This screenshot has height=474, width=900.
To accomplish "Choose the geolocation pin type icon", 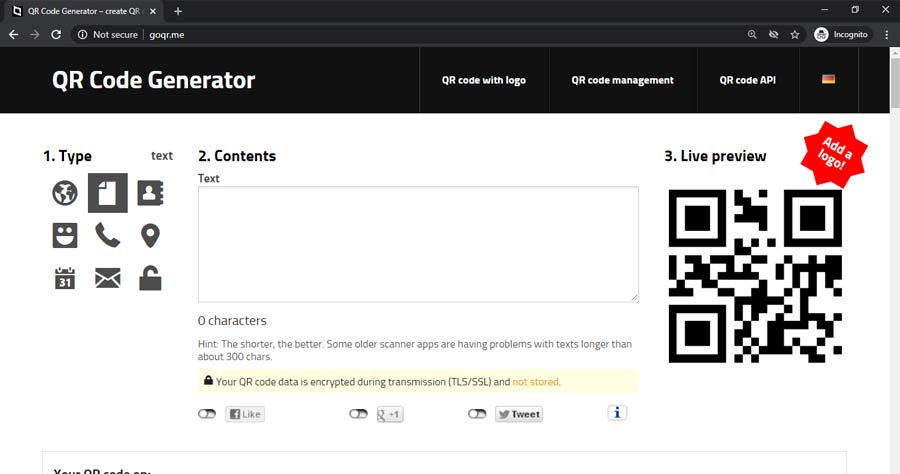I will click(x=150, y=236).
